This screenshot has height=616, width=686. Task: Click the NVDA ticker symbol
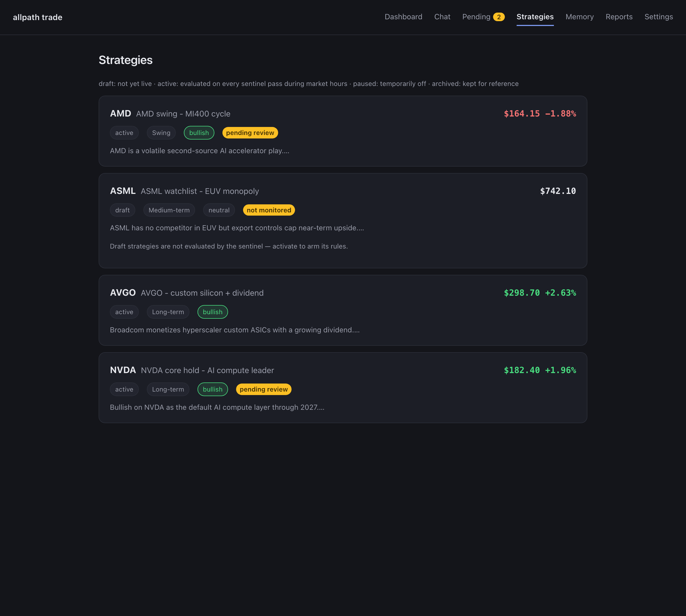pos(123,371)
